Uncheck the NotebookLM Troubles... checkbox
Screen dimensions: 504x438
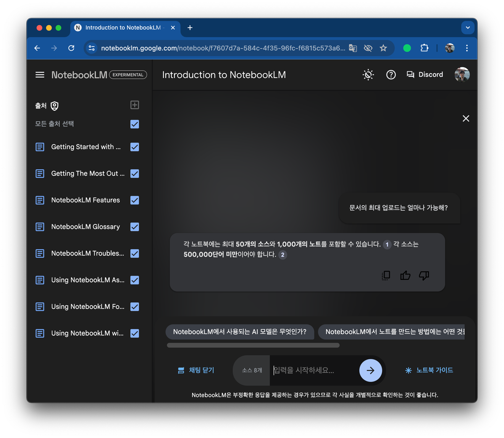(x=134, y=253)
